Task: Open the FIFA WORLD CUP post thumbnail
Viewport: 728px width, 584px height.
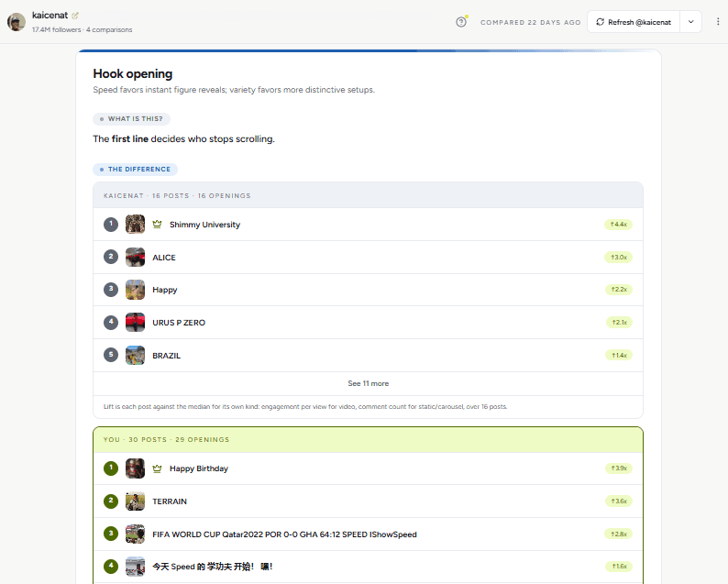Action: pyautogui.click(x=135, y=534)
